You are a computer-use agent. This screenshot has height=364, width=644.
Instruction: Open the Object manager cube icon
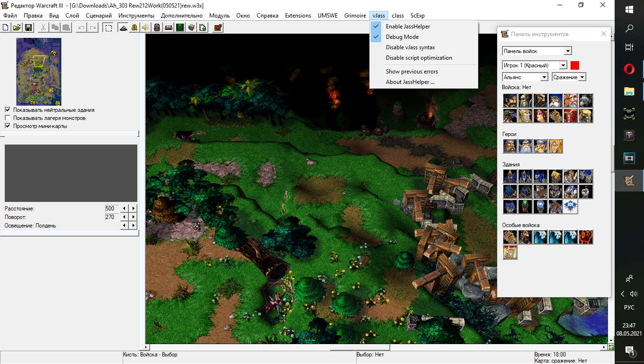[x=191, y=27]
